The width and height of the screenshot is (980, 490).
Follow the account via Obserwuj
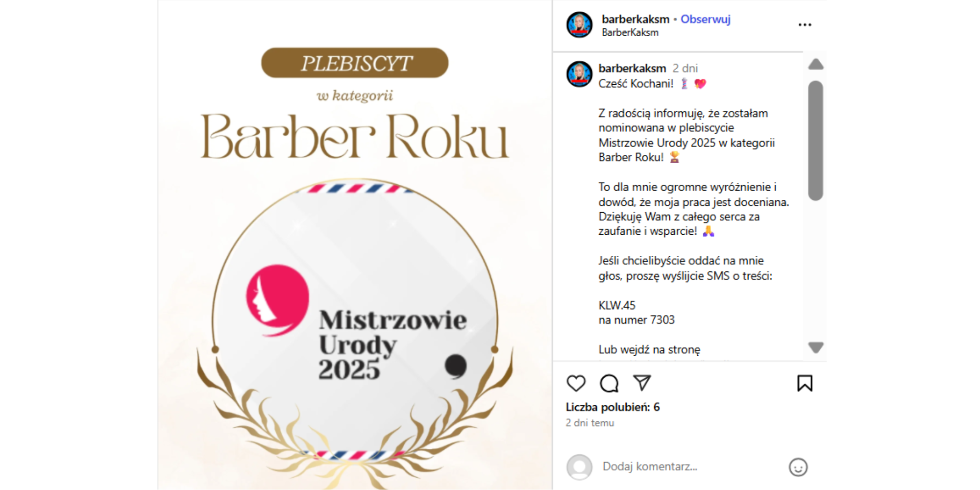pyautogui.click(x=705, y=19)
